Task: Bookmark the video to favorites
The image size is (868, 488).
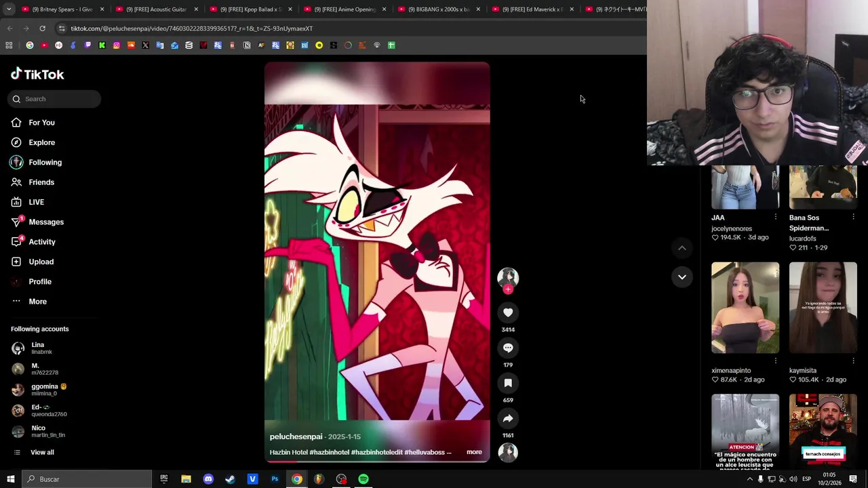Action: pos(508,383)
